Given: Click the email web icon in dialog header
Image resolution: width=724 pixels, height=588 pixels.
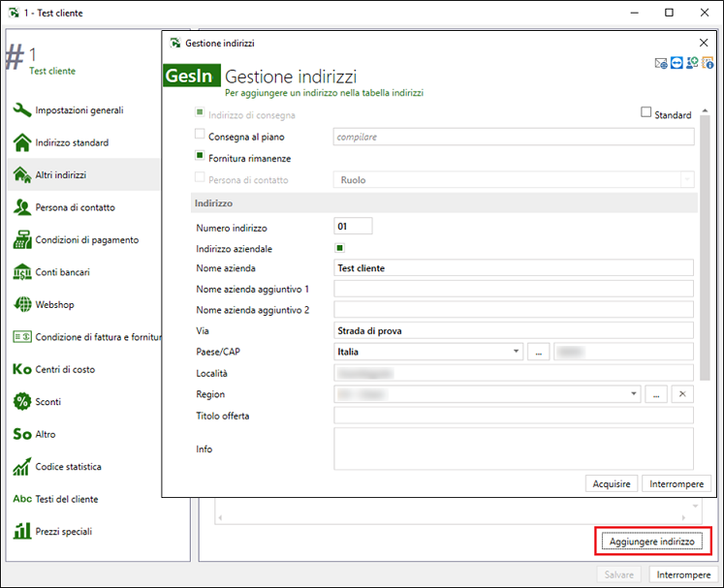Looking at the screenshot, I should (x=661, y=63).
